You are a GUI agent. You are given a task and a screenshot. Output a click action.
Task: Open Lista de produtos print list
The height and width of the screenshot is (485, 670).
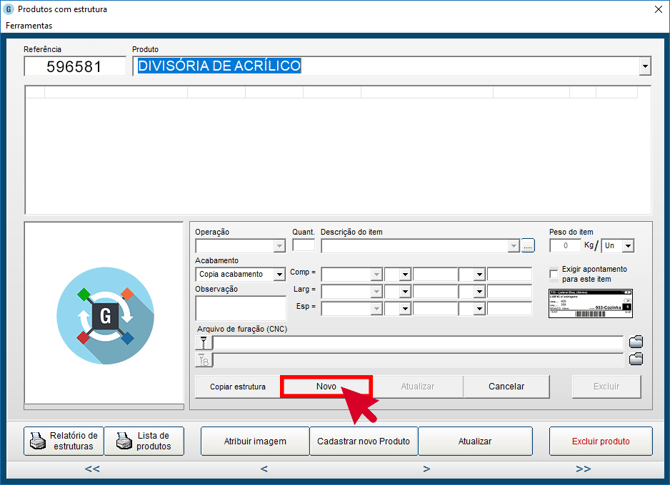144,441
